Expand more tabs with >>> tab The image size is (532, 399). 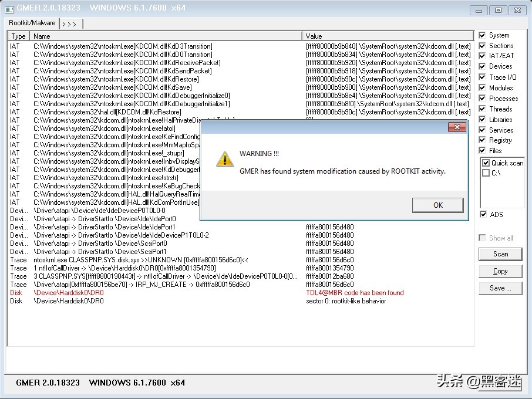click(x=71, y=23)
